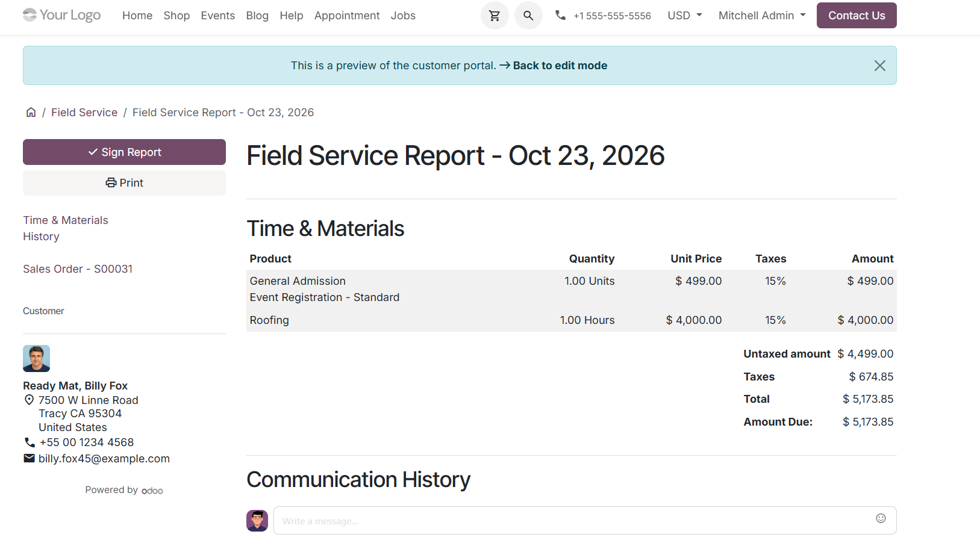Click the envelope icon by email

pos(29,458)
